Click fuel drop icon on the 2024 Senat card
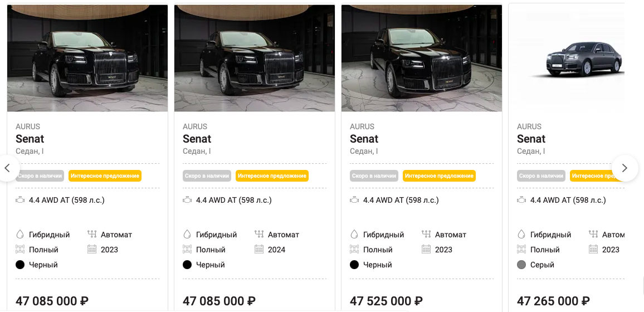644x312 pixels. 187,235
